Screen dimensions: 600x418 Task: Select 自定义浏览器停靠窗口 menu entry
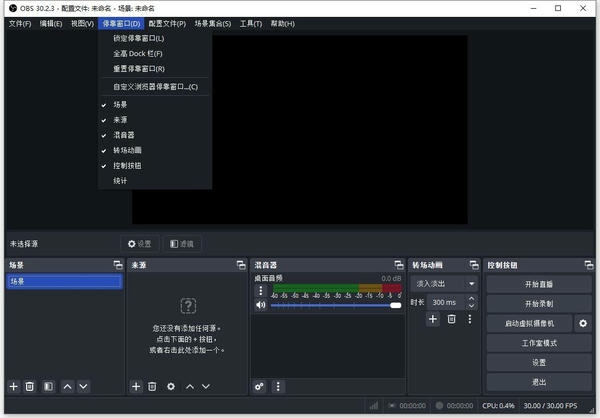155,87
